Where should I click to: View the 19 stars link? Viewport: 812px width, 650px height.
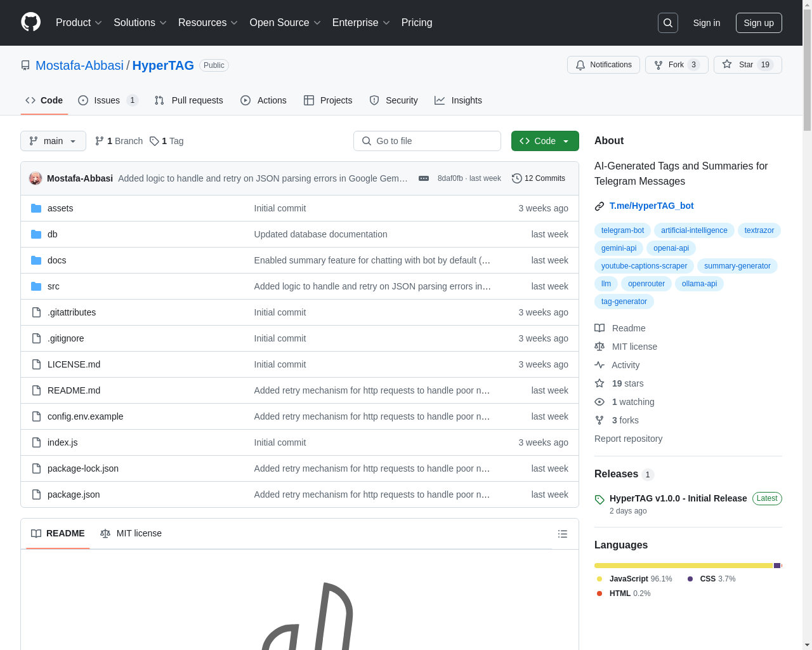619,383
